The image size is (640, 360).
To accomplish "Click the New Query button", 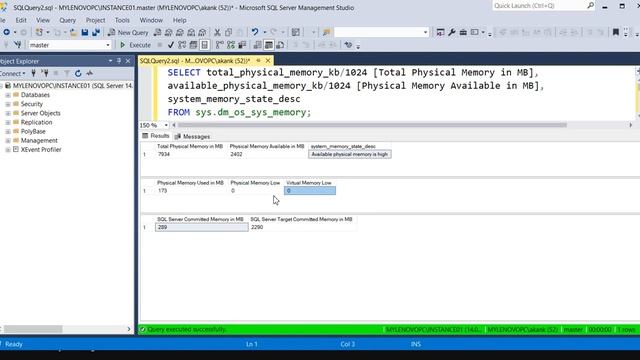I will click(x=128, y=32).
